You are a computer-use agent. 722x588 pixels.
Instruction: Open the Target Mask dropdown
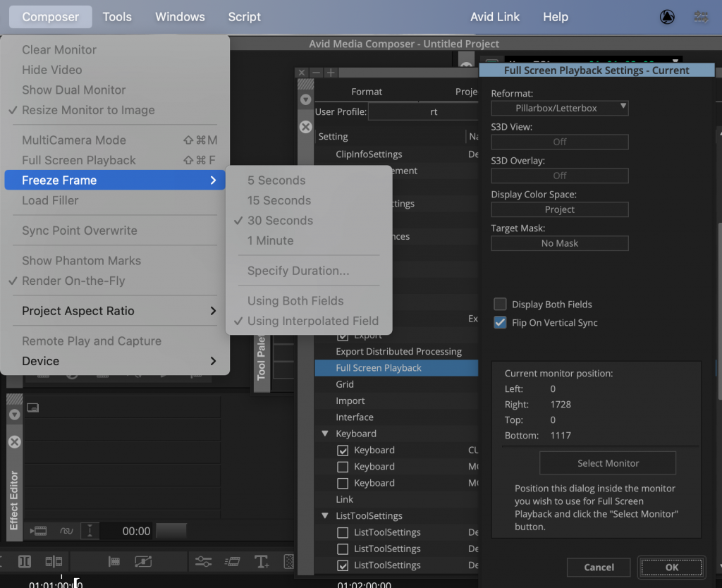point(559,243)
